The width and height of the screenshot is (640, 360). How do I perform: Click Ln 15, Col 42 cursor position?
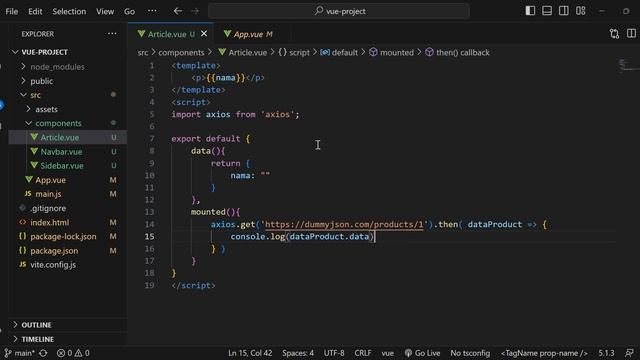[x=250, y=353]
